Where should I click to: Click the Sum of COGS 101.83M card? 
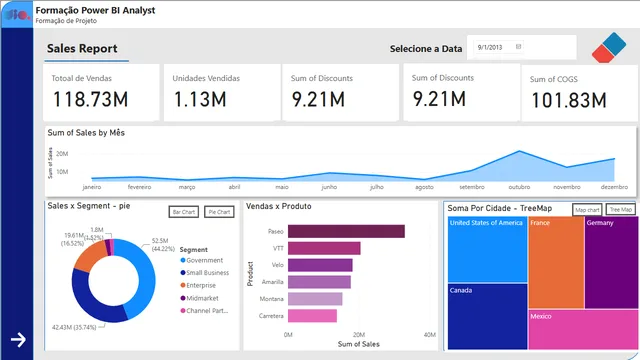tap(580, 93)
